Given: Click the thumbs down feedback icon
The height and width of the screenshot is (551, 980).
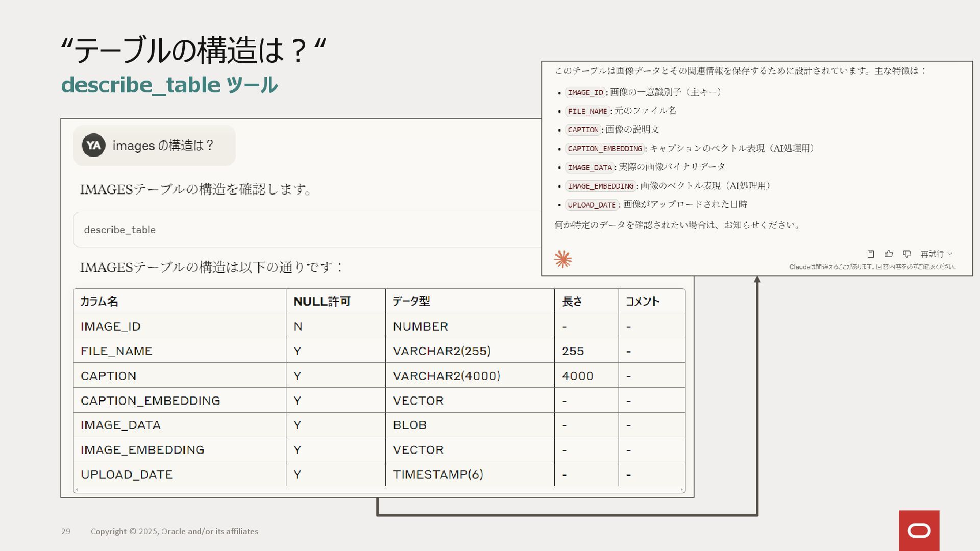Looking at the screenshot, I should pos(906,254).
